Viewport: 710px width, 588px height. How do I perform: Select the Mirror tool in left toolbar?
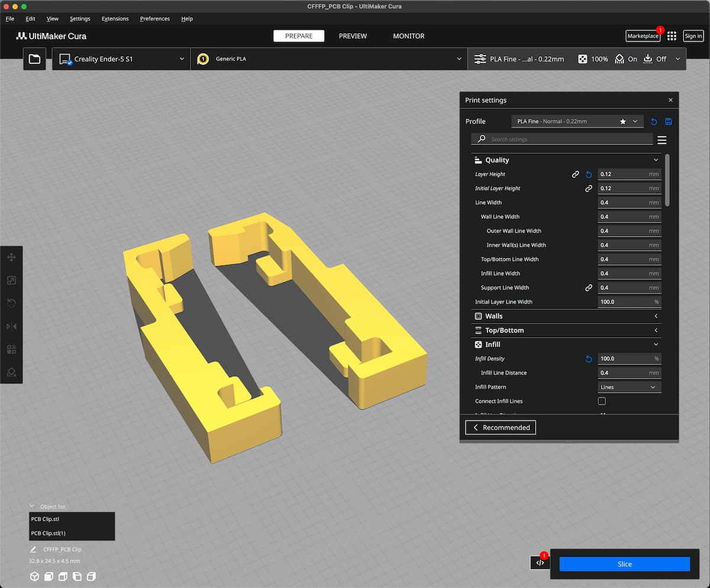(11, 326)
